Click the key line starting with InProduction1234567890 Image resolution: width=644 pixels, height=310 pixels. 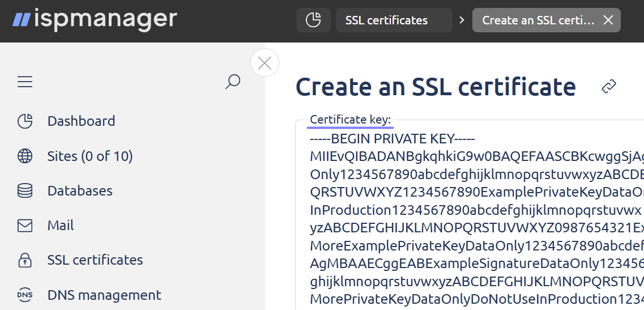pyautogui.click(x=476, y=210)
